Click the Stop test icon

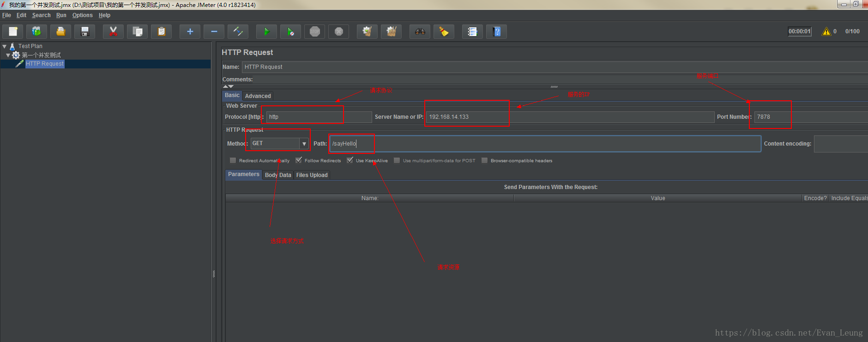click(x=314, y=31)
